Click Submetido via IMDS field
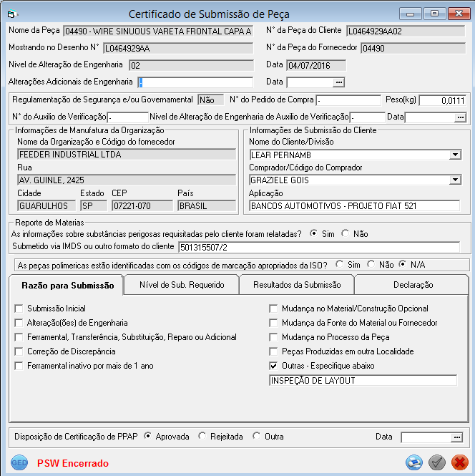475x476 pixels. (x=319, y=247)
